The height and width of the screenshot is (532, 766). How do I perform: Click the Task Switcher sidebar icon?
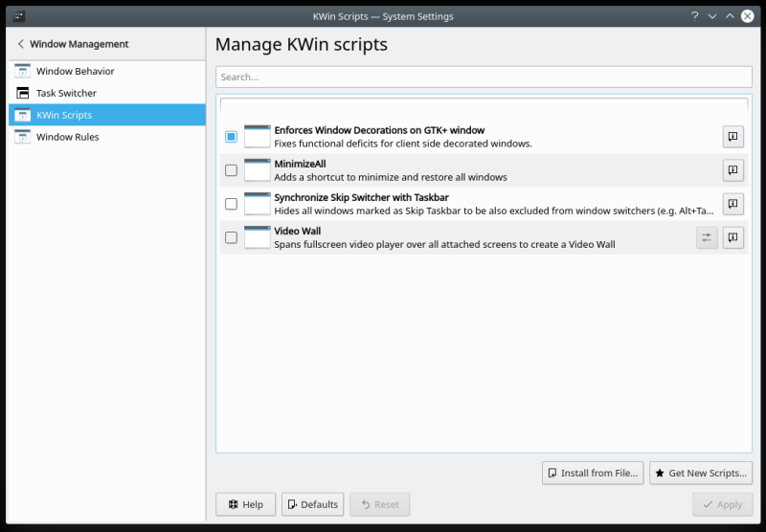tap(22, 93)
